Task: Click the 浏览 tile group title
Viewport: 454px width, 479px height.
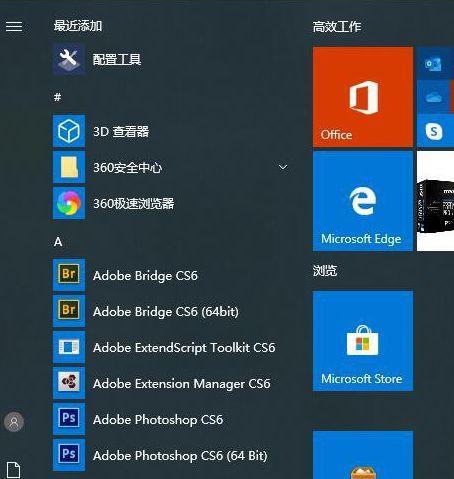Action: [325, 271]
